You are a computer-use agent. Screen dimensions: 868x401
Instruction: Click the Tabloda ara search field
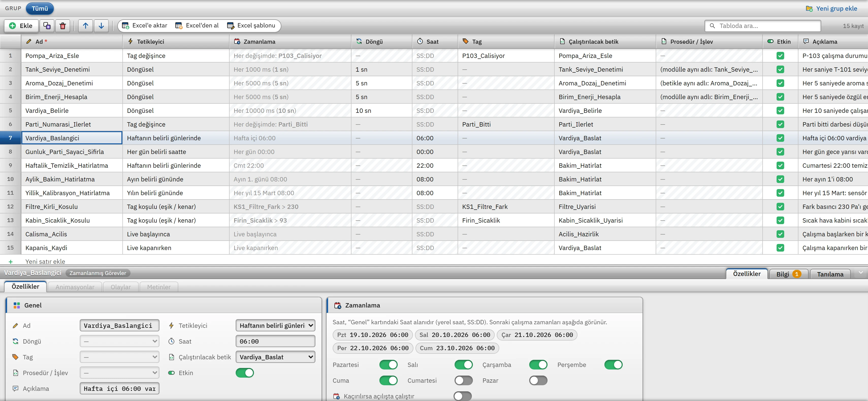763,26
